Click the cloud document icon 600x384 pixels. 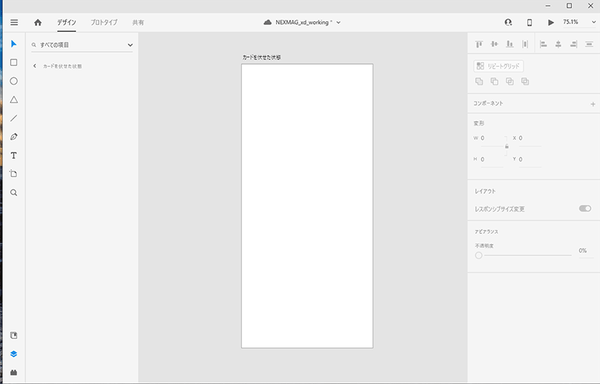tap(267, 23)
